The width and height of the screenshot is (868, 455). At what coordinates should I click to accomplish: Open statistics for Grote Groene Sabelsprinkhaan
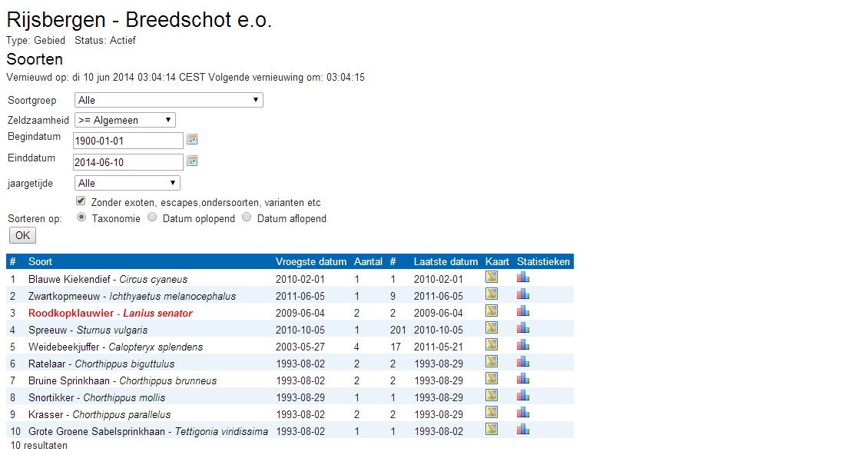point(522,429)
